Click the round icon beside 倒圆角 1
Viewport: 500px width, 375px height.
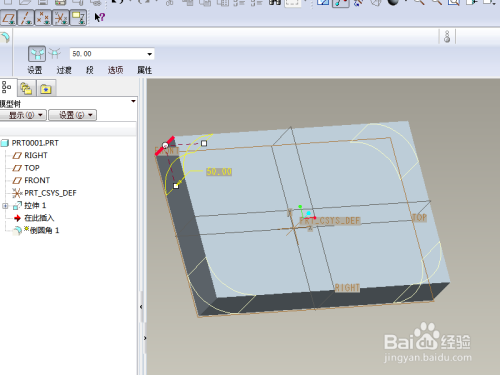17,231
